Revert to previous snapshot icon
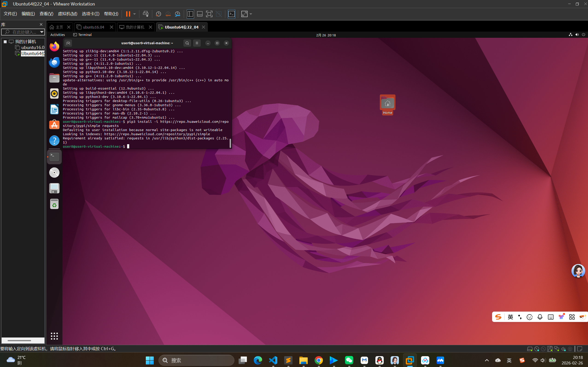 click(x=168, y=14)
